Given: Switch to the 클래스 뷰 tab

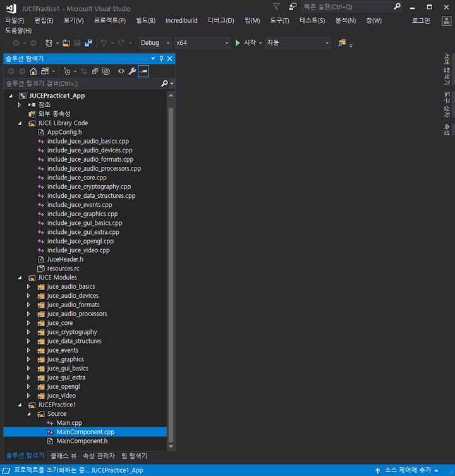Looking at the screenshot, I should coord(63,456).
